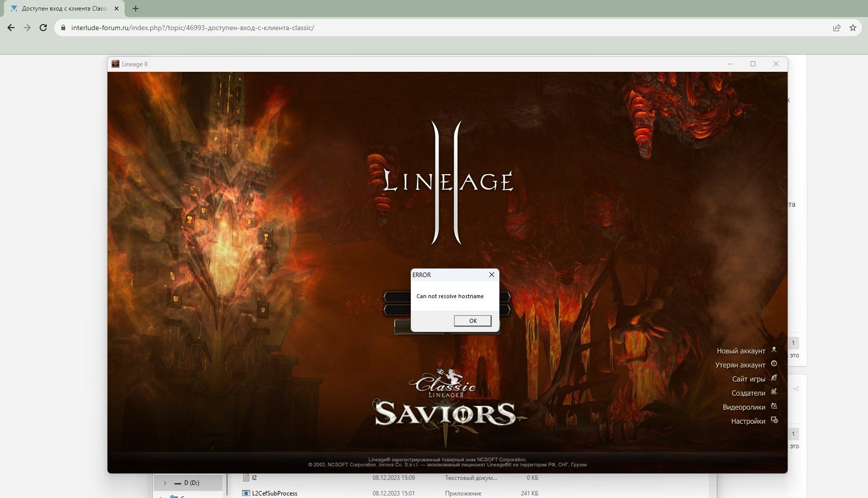Viewport: 868px width, 498px height.
Task: Click the Lineage II window title icon
Action: 116,64
